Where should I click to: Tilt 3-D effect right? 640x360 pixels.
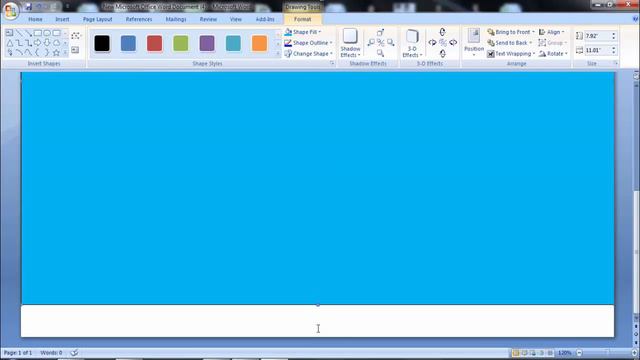453,42
